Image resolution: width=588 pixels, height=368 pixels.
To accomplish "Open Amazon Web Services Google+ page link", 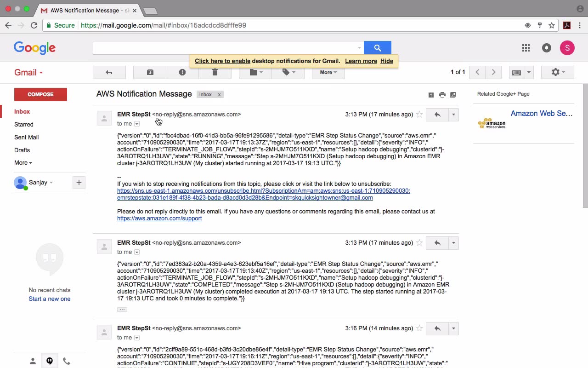I will 542,114.
